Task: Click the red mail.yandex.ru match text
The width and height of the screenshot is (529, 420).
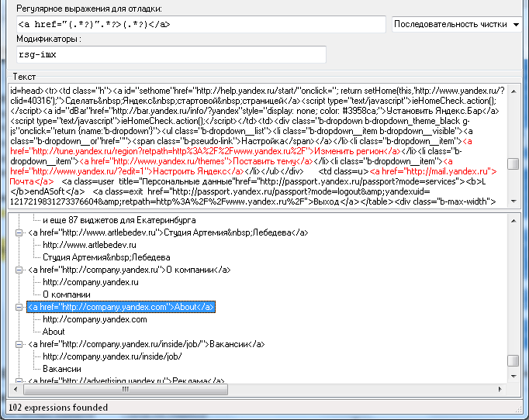Action: 433,171
